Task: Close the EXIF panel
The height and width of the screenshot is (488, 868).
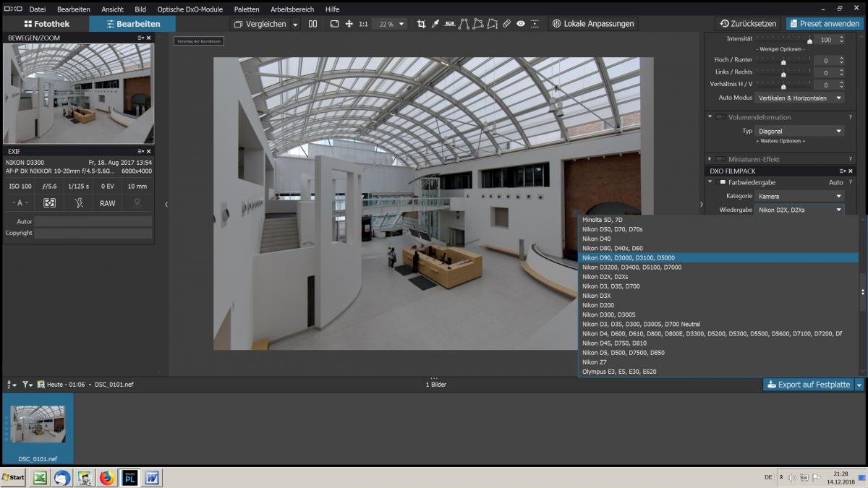Action: click(x=149, y=152)
